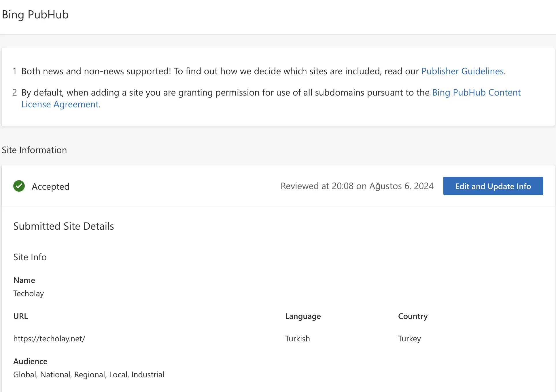Click the Site Info subheading

(x=30, y=257)
